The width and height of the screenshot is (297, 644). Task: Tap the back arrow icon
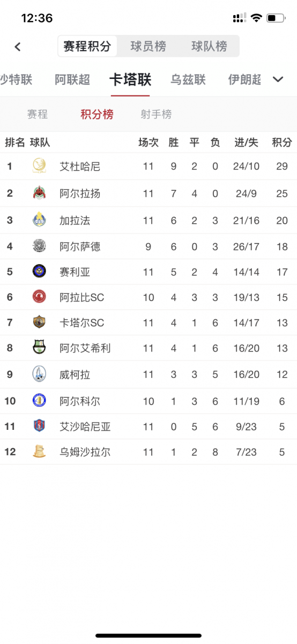[x=18, y=47]
